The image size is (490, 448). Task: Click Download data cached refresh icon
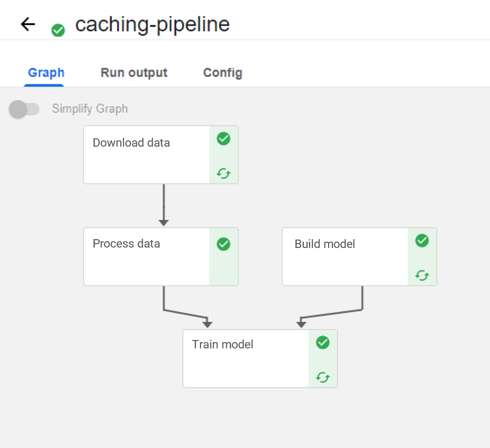[223, 173]
